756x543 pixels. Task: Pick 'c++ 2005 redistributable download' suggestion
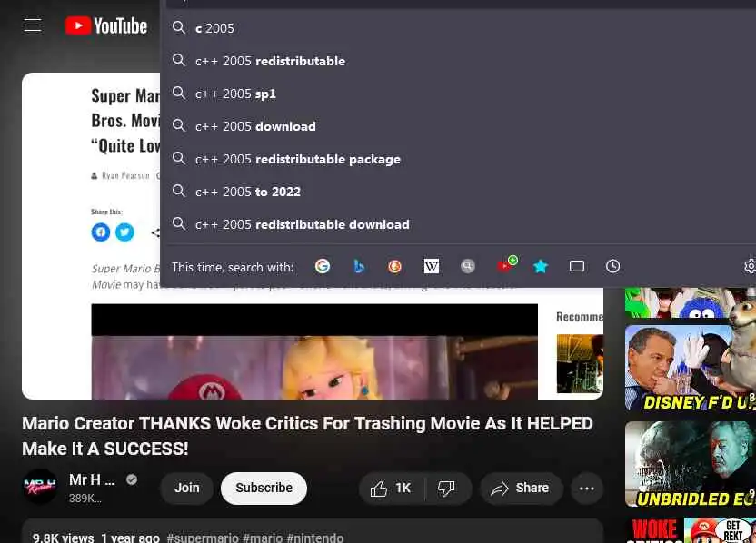[x=458, y=224]
